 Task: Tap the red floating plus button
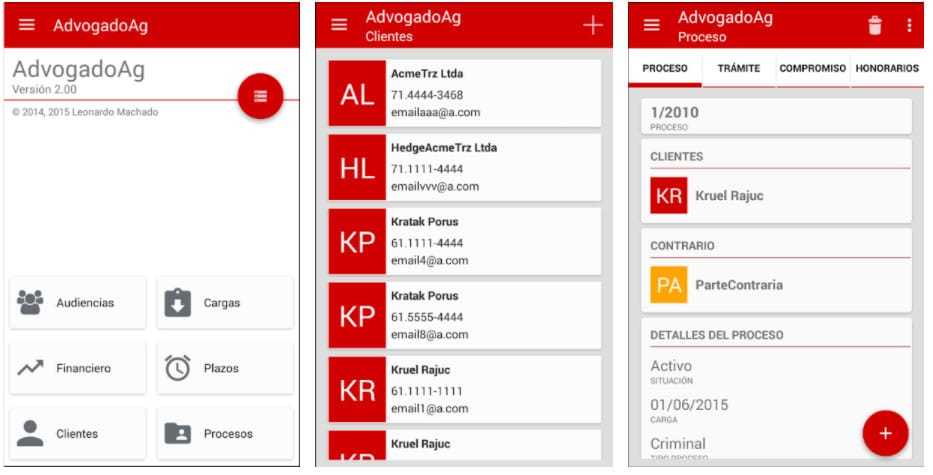coord(885,433)
